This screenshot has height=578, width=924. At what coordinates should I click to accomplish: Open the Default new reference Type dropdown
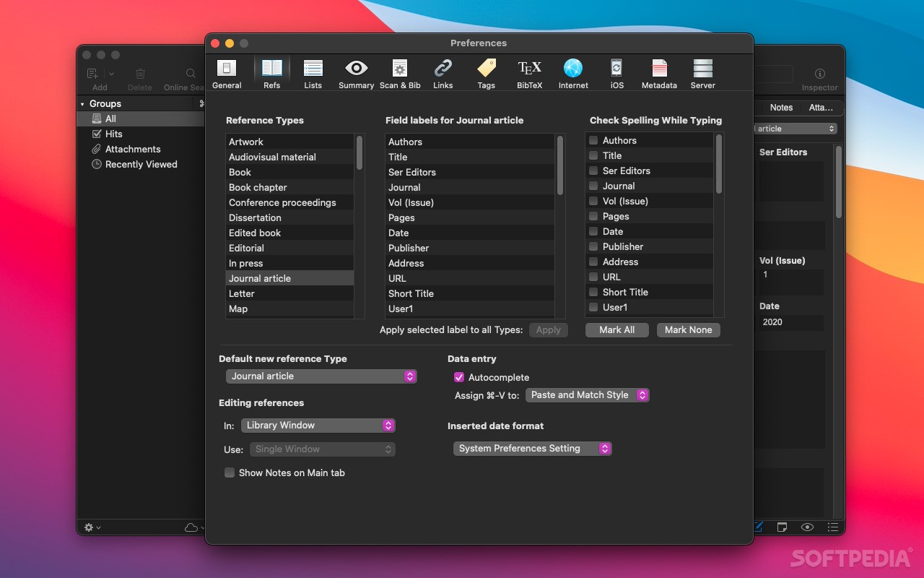(321, 376)
